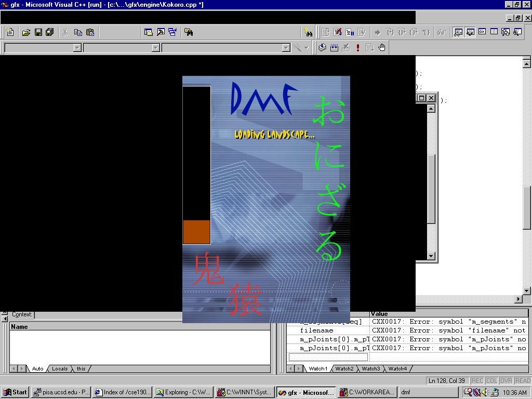Click the Restart debugger icon
The image size is (532, 399).
click(326, 32)
